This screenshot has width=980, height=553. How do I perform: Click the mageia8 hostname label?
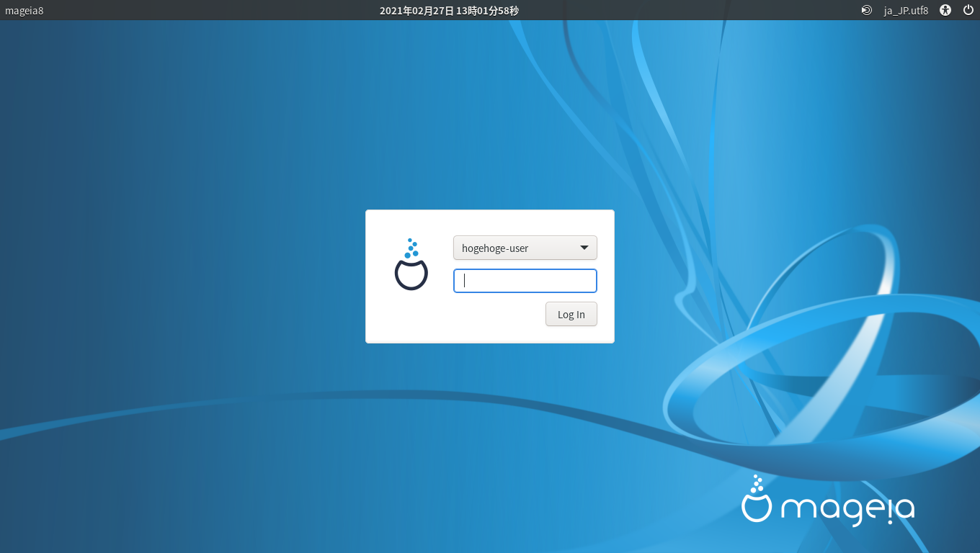(x=24, y=10)
